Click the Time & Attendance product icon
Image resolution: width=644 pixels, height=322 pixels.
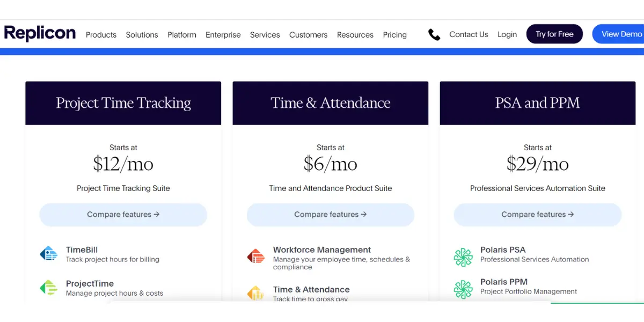(256, 293)
